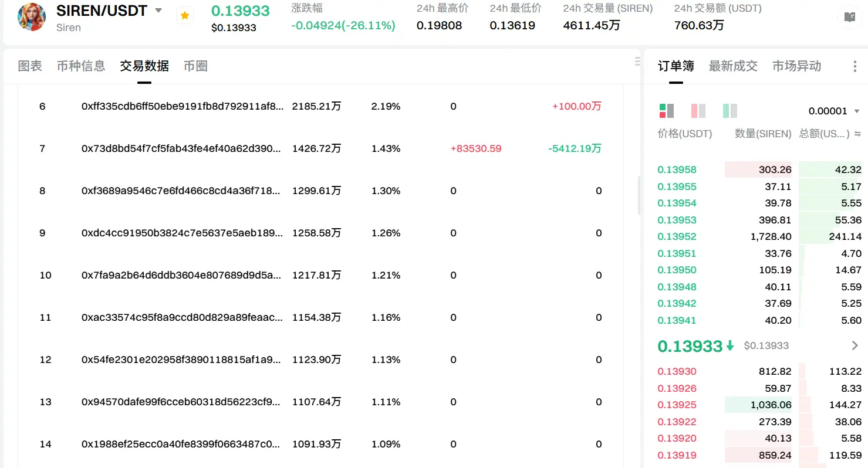868x468 pixels.
Task: Show sell orders only view icon
Action: tap(698, 111)
